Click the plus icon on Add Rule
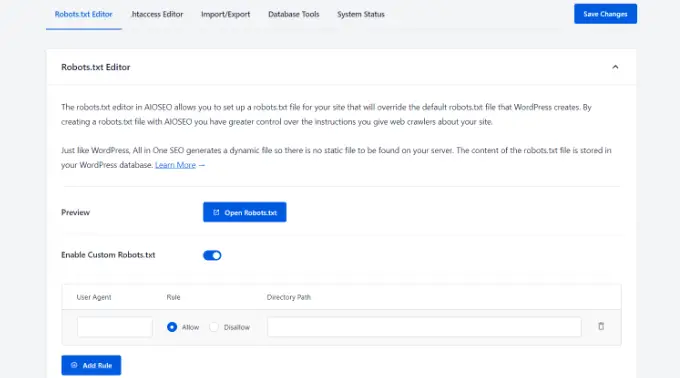Image resolution: width=680 pixels, height=378 pixels. [74, 365]
